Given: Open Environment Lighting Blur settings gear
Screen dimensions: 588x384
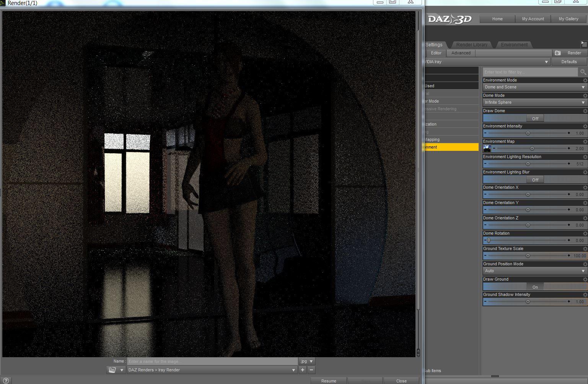Looking at the screenshot, I should pos(585,172).
